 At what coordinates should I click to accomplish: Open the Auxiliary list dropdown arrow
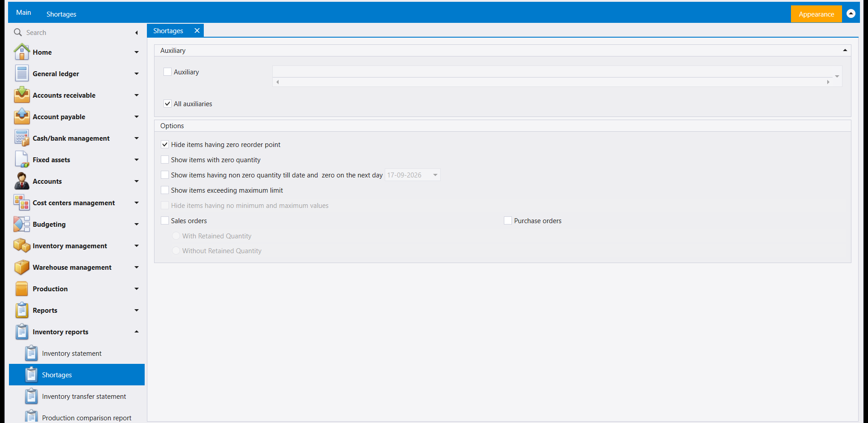tap(837, 76)
